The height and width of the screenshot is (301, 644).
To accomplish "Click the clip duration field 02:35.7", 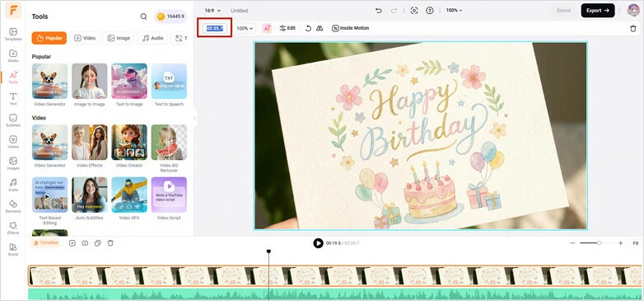I will [x=214, y=28].
